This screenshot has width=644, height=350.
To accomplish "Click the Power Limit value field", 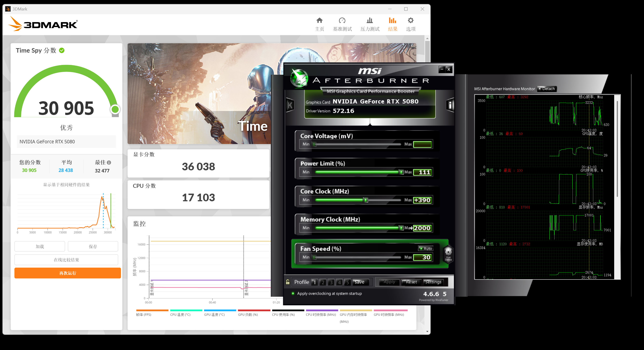I will pos(422,172).
